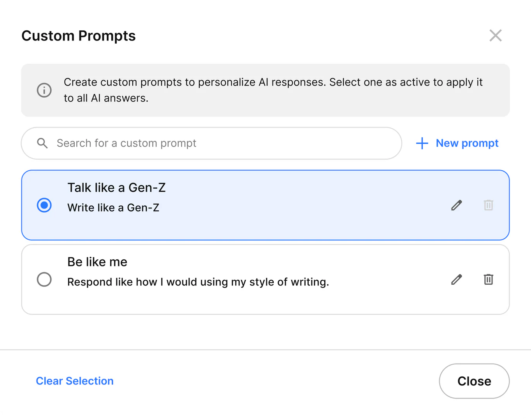Viewport: 531px width, 420px height.
Task: Click the Clear Selection link
Action: pyautogui.click(x=75, y=381)
